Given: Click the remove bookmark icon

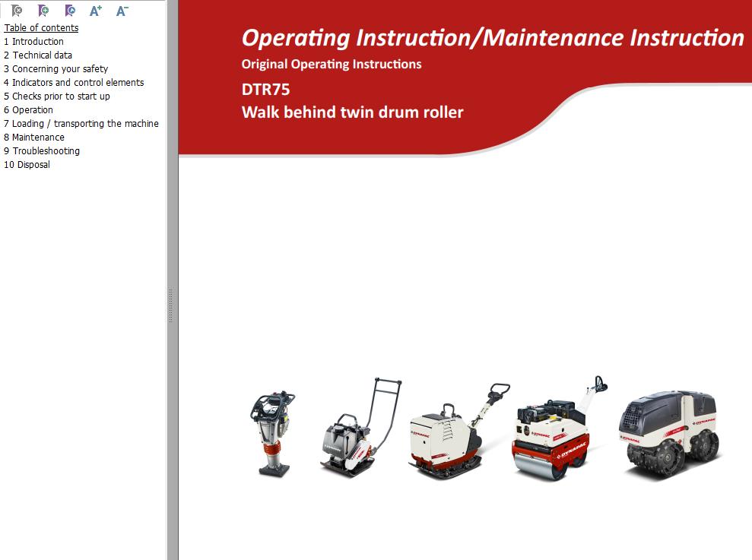Looking at the screenshot, I should tap(17, 11).
